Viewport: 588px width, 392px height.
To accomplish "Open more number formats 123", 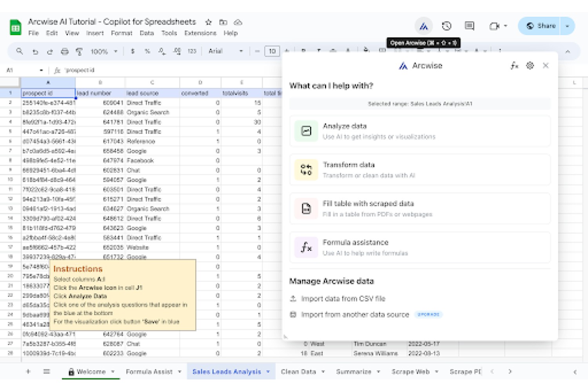I will pos(192,51).
